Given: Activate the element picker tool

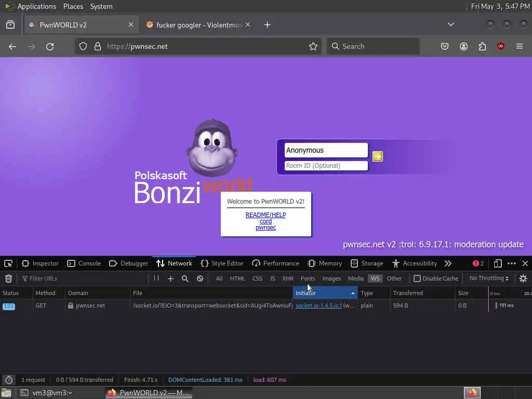Looking at the screenshot, I should click(8, 263).
